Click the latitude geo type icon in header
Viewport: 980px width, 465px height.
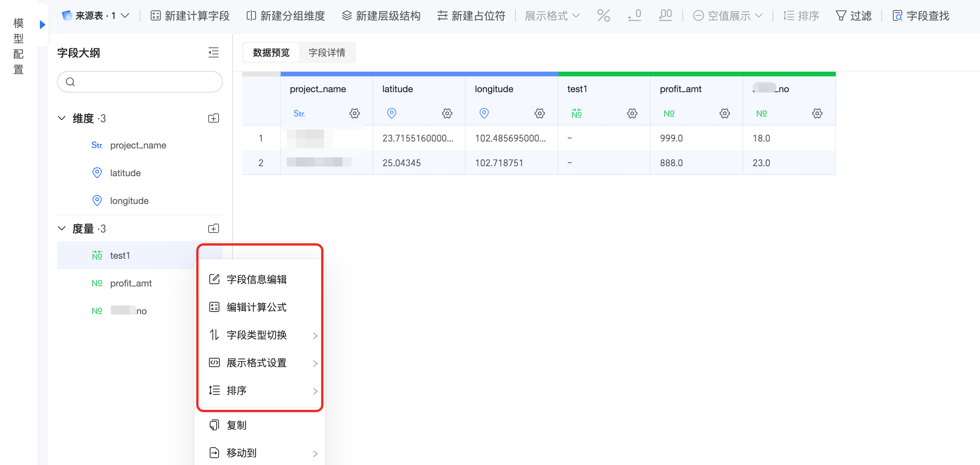pos(392,113)
